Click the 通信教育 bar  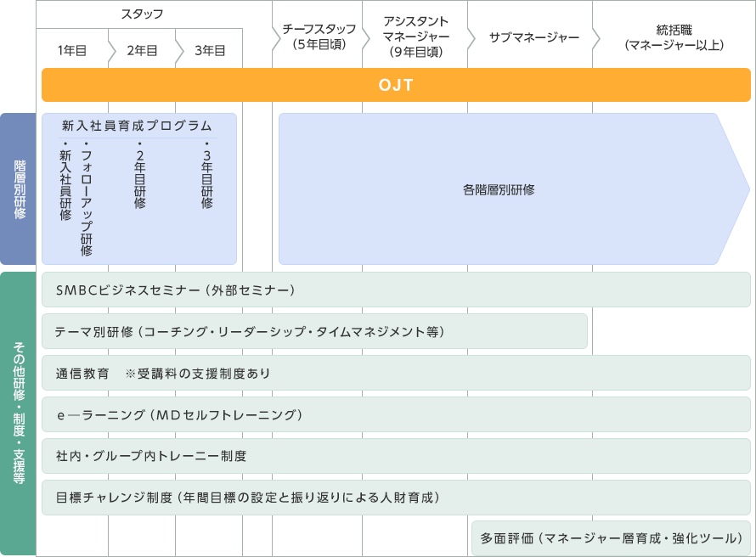(396, 373)
